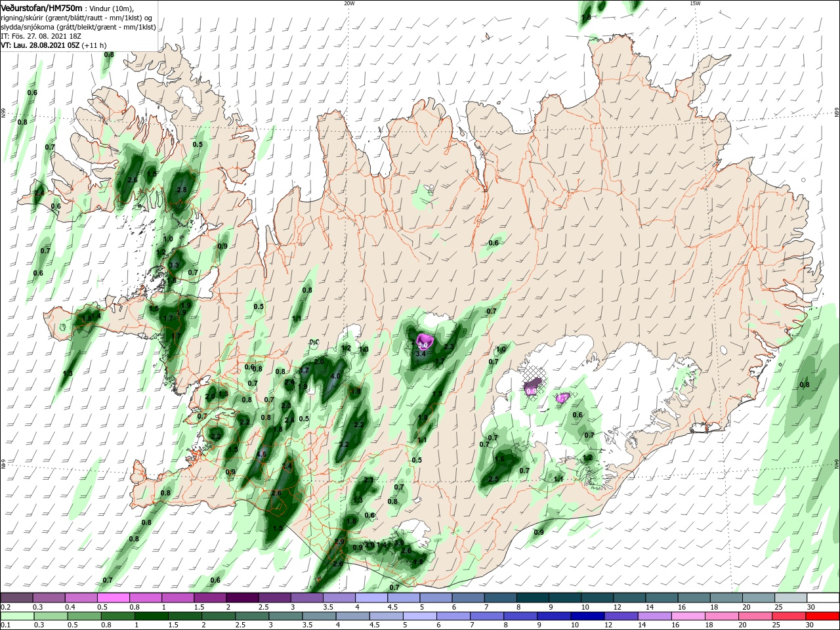Pick the 25 pale grey swatch in top legend row

point(791,598)
